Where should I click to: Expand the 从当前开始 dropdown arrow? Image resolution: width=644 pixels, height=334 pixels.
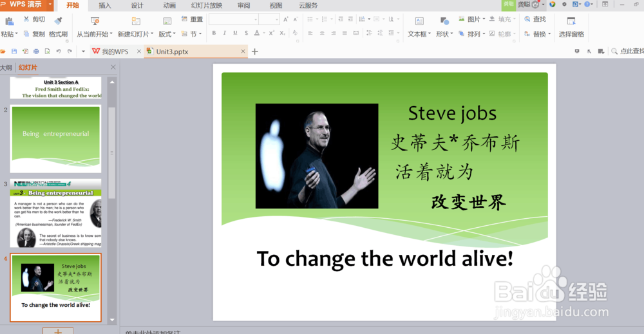click(111, 34)
